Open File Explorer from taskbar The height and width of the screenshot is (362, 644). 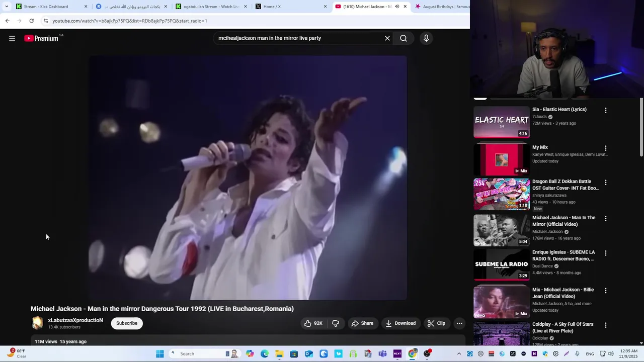click(279, 354)
